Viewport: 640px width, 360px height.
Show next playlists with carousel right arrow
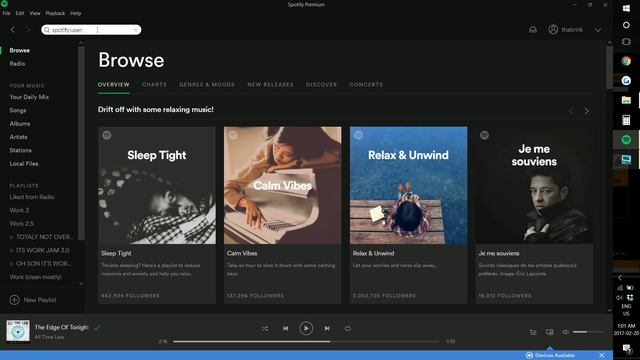tap(587, 111)
